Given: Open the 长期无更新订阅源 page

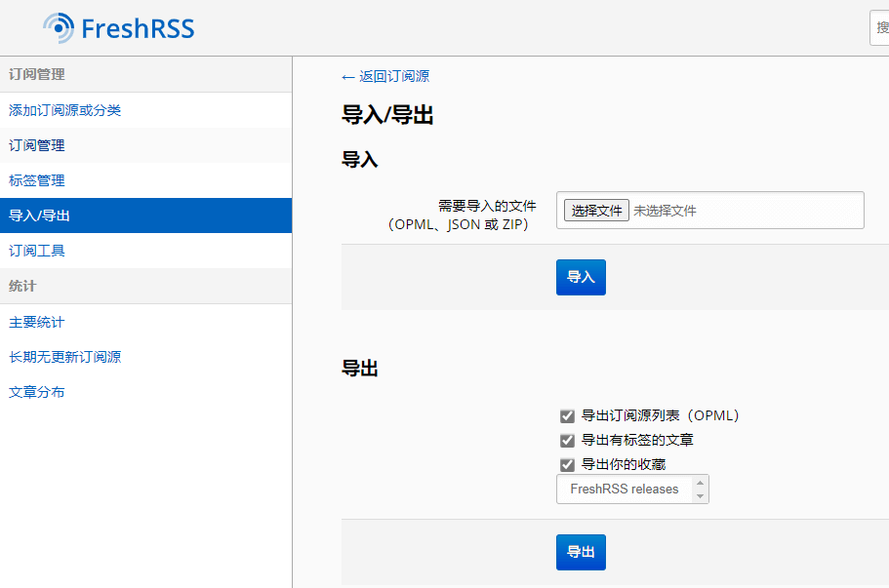Looking at the screenshot, I should pyautogui.click(x=65, y=357).
